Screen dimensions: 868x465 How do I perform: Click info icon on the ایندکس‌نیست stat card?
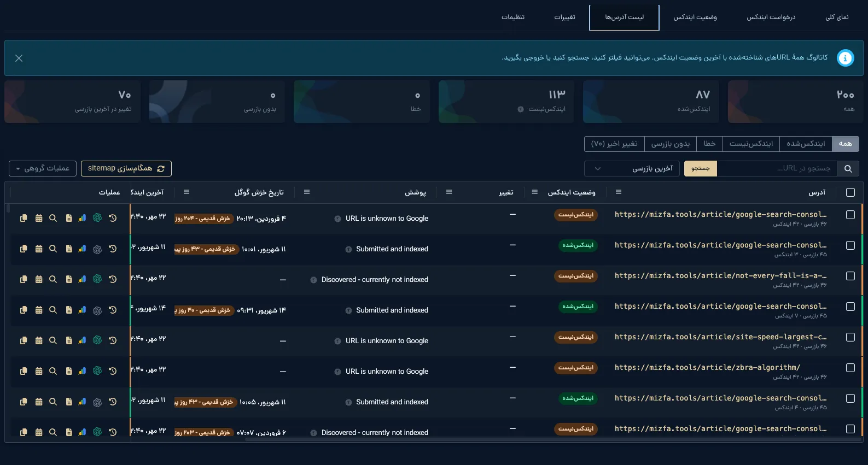pos(521,109)
